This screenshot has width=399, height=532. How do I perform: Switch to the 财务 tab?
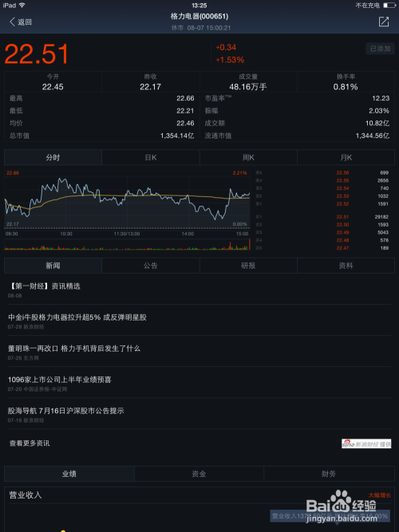329,474
